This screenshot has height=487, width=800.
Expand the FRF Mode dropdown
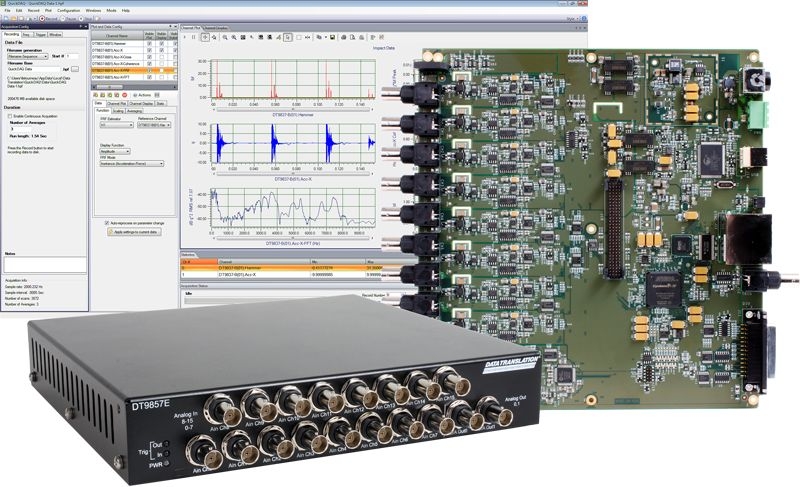tap(131, 163)
